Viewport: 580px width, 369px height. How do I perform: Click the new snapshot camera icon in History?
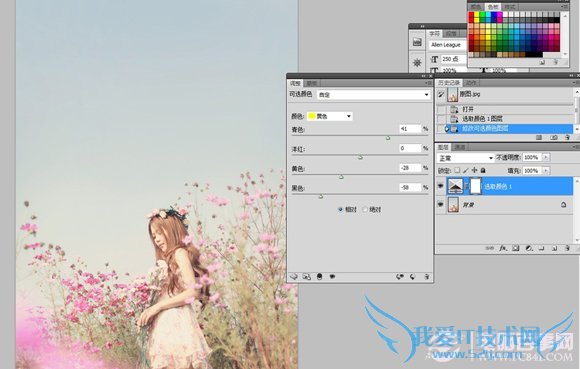pyautogui.click(x=554, y=138)
